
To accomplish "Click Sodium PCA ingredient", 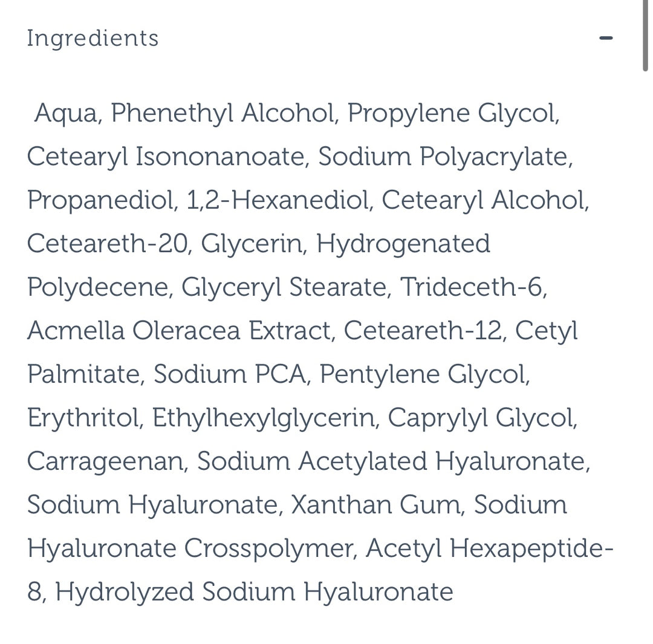I will 229,374.
